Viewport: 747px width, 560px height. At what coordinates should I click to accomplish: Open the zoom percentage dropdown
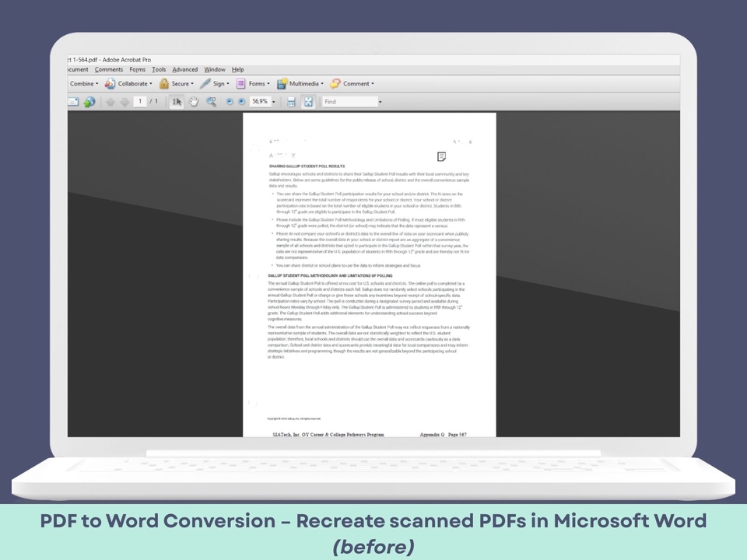pyautogui.click(x=273, y=102)
